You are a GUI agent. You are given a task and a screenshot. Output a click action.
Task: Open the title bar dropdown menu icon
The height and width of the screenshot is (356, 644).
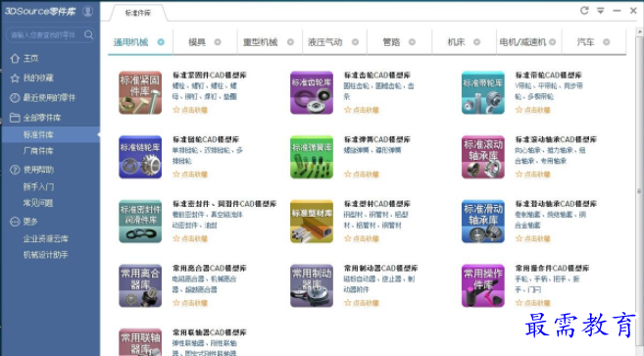pyautogui.click(x=601, y=11)
